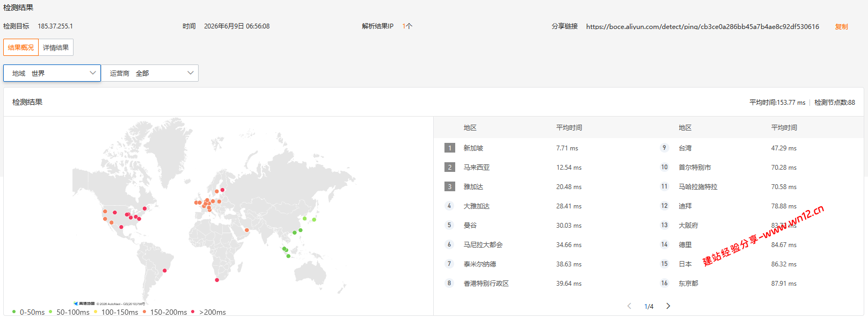The image size is (868, 318).
Task: Expand the 地域 世界 dropdown
Action: (x=52, y=73)
